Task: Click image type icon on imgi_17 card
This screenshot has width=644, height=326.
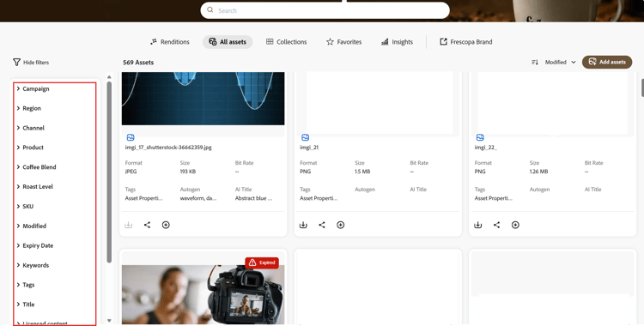Action: [131, 137]
